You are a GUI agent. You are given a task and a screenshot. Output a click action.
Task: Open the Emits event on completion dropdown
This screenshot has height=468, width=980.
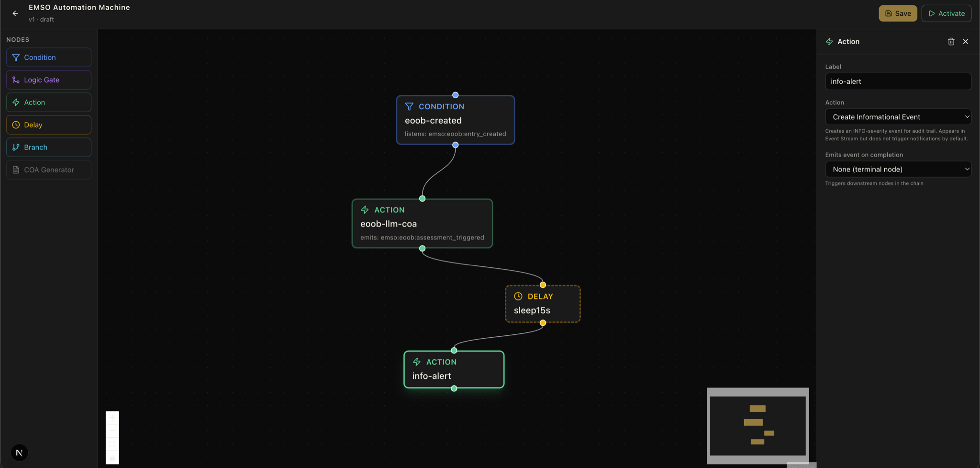[x=898, y=169]
